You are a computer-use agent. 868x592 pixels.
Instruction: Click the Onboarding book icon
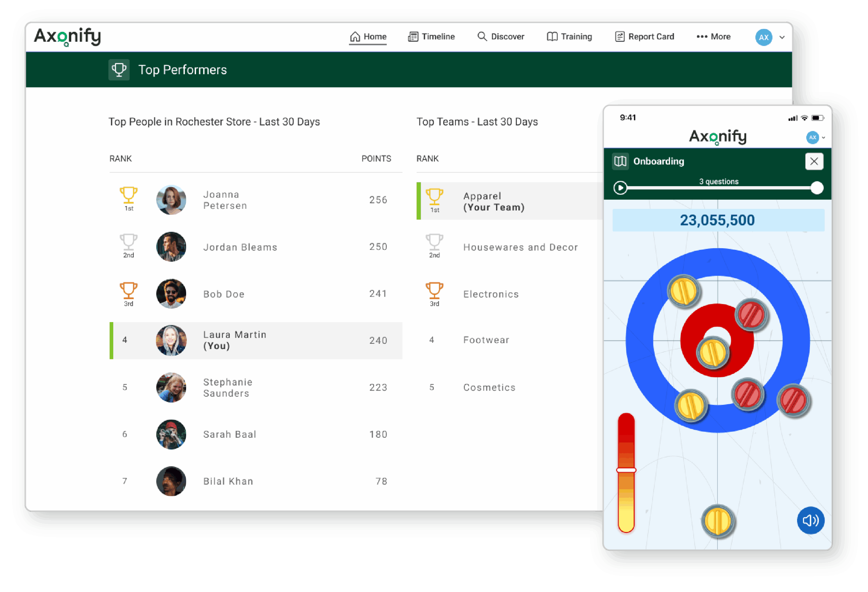(x=620, y=161)
